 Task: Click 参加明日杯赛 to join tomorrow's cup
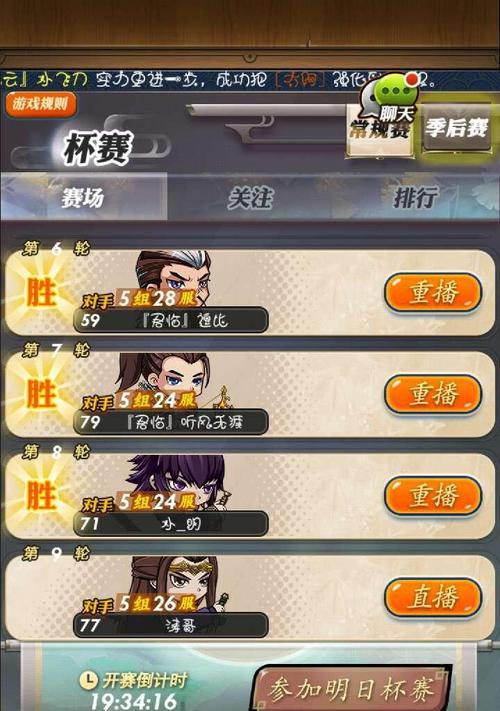coord(353,688)
